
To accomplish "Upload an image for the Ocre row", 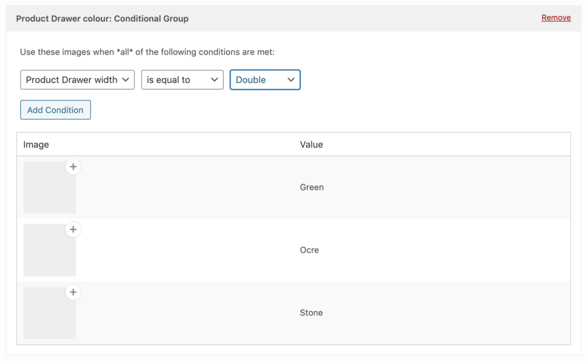I will coord(73,229).
